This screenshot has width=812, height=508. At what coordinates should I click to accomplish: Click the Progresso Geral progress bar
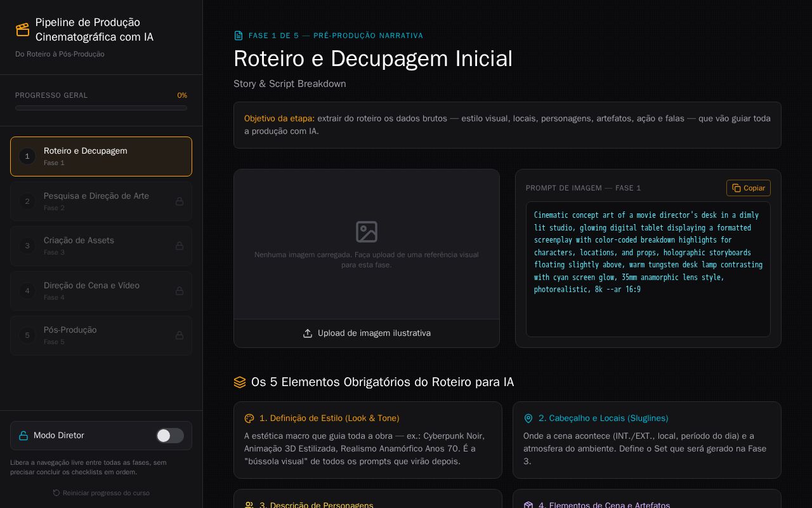[x=101, y=108]
